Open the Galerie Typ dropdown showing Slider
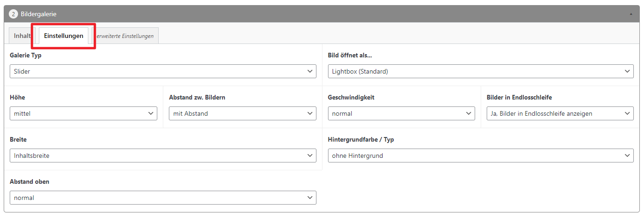 [x=162, y=71]
